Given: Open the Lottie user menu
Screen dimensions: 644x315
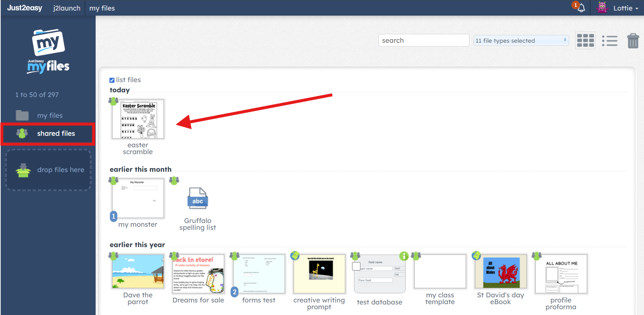Looking at the screenshot, I should [x=626, y=8].
